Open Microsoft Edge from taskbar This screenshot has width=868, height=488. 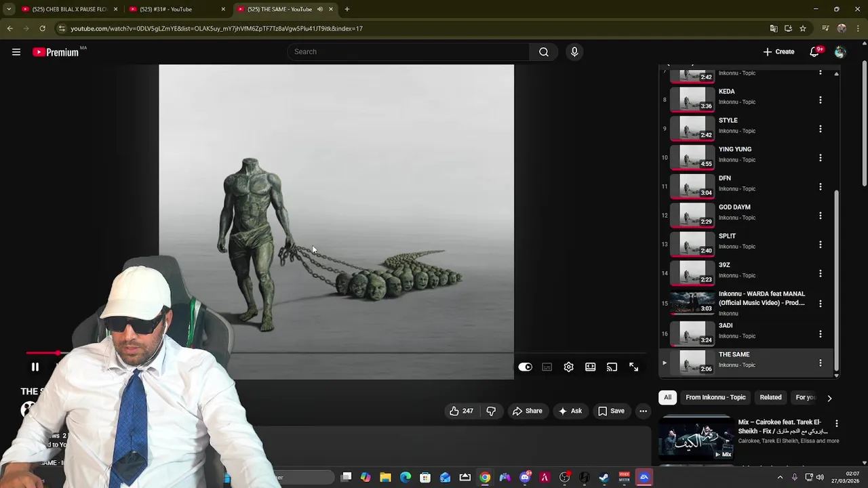click(406, 477)
